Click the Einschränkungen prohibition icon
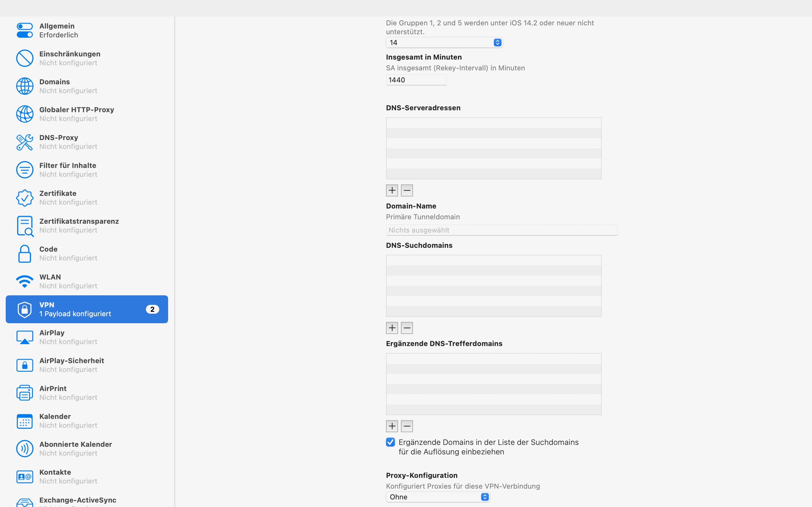 click(24, 58)
